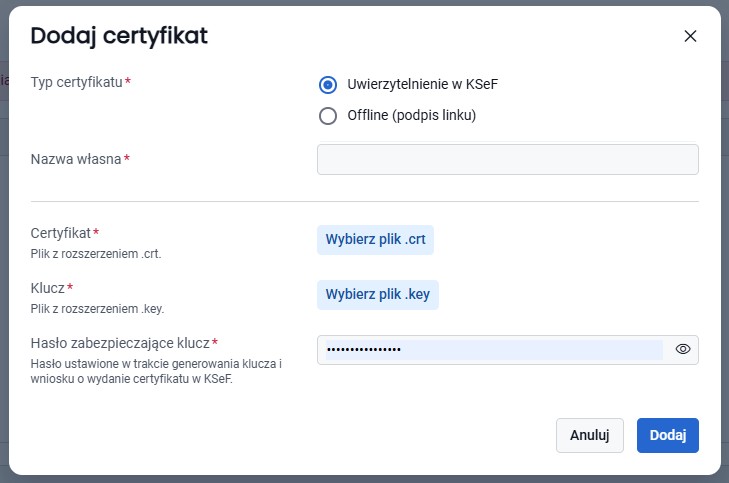This screenshot has height=483, width=729.
Task: Close the Dodaj certyfikat dialog with X
Action: [x=689, y=36]
